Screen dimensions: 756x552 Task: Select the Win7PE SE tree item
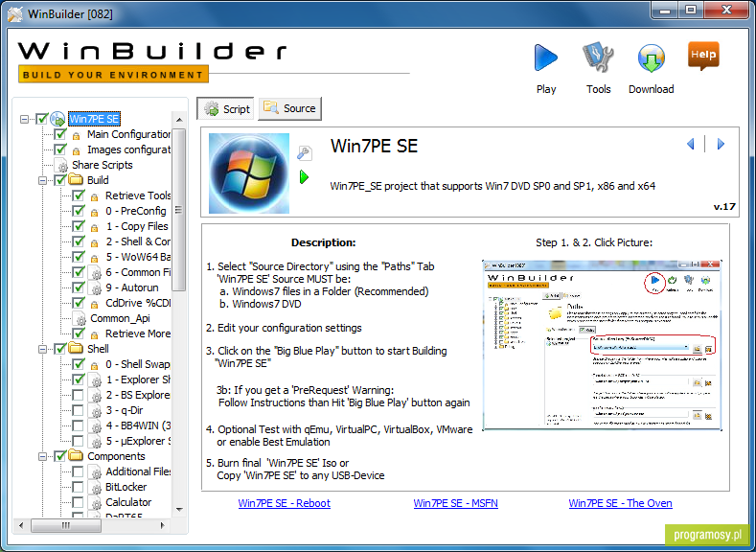[94, 119]
